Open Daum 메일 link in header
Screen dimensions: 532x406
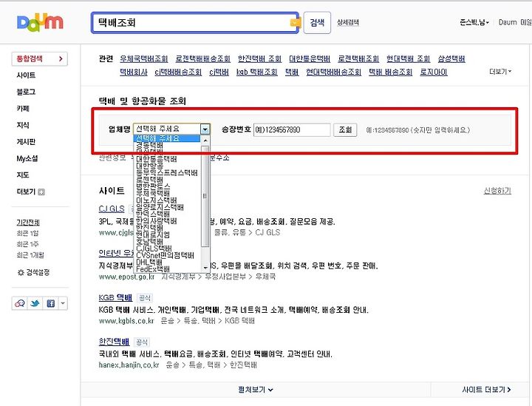point(515,22)
